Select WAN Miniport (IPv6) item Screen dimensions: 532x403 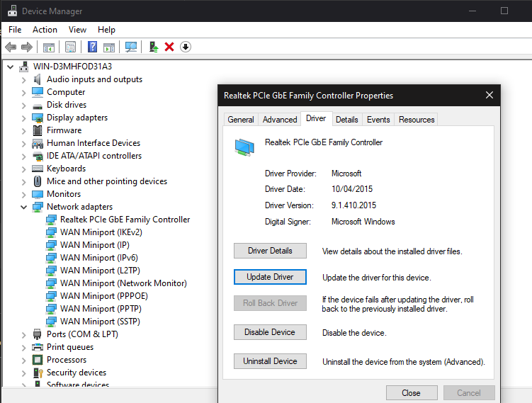[x=99, y=258]
